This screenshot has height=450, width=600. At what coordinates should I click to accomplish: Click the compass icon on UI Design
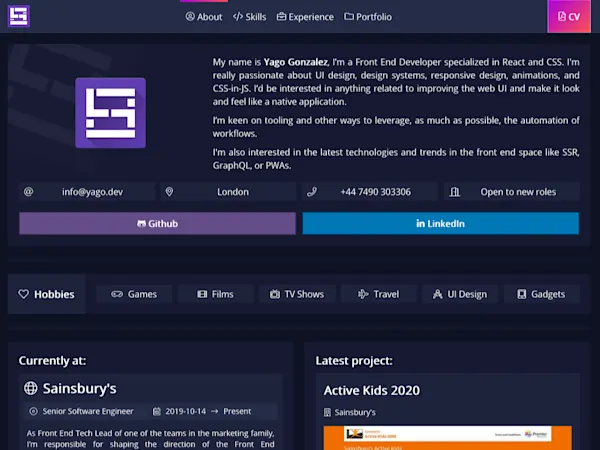437,294
